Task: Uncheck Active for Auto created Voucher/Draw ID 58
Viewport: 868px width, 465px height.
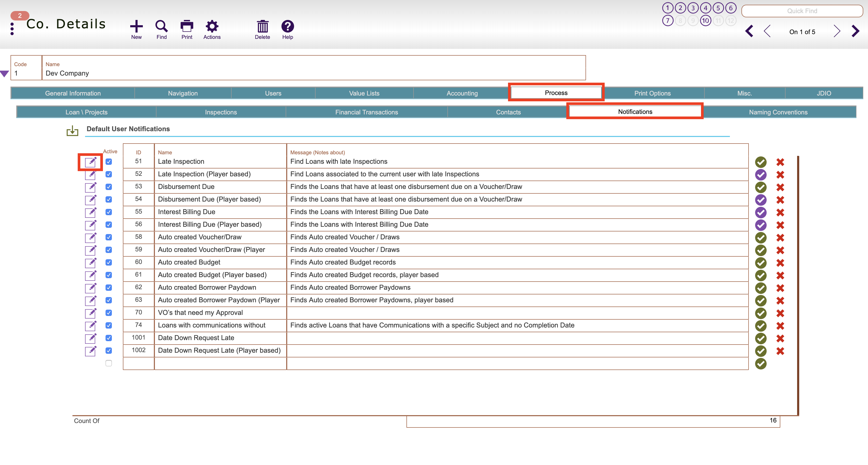Action: coord(108,237)
